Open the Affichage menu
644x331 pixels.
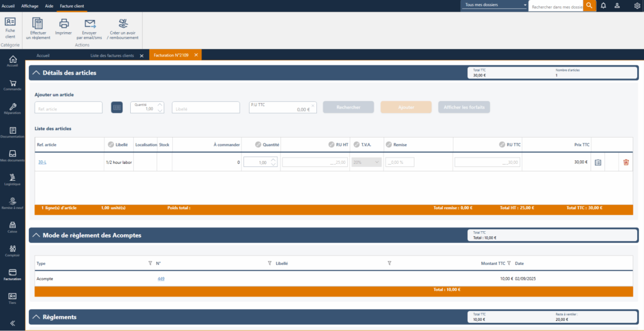(x=30, y=6)
